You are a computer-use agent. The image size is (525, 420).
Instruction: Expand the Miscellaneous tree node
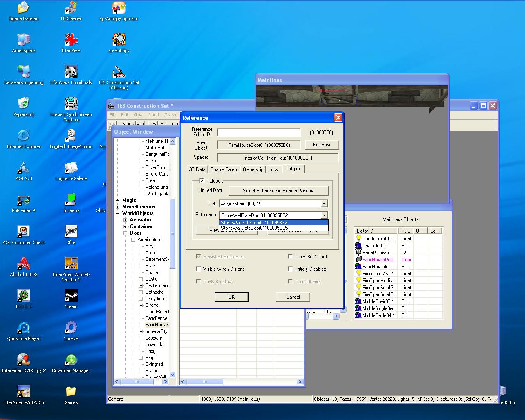[118, 207]
